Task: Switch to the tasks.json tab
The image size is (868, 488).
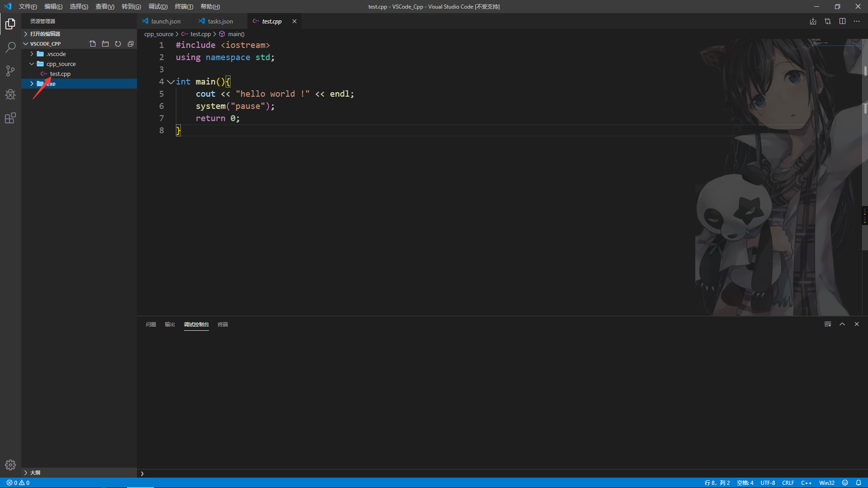Action: 220,21
